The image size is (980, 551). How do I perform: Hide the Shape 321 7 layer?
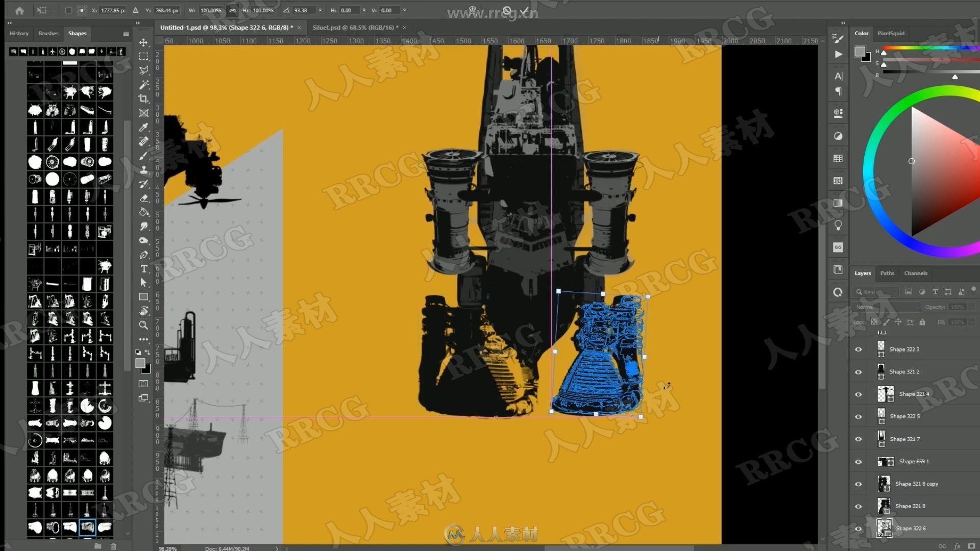(858, 439)
